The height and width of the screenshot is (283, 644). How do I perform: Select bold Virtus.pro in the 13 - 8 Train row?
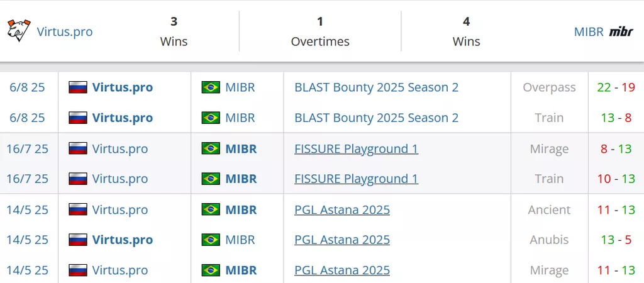[122, 118]
